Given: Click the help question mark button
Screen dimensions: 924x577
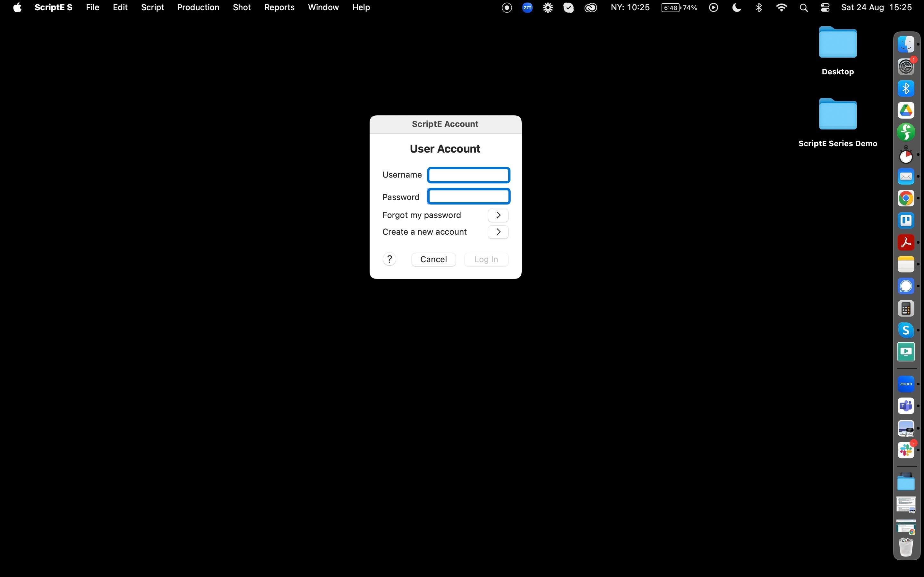Looking at the screenshot, I should [389, 259].
